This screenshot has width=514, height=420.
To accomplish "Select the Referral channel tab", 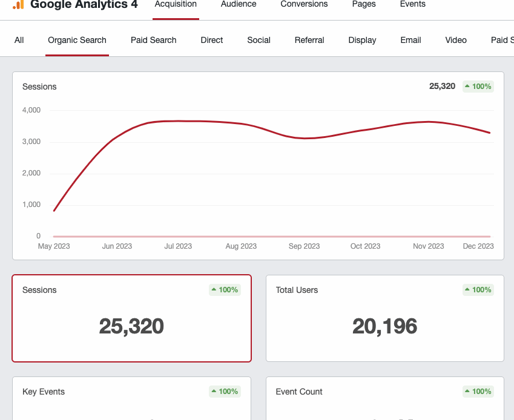I will (309, 40).
